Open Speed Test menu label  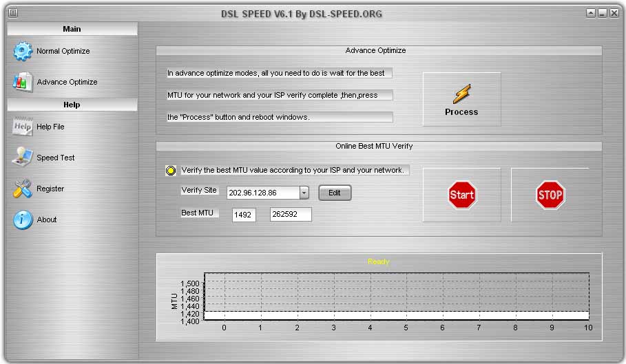tap(56, 158)
